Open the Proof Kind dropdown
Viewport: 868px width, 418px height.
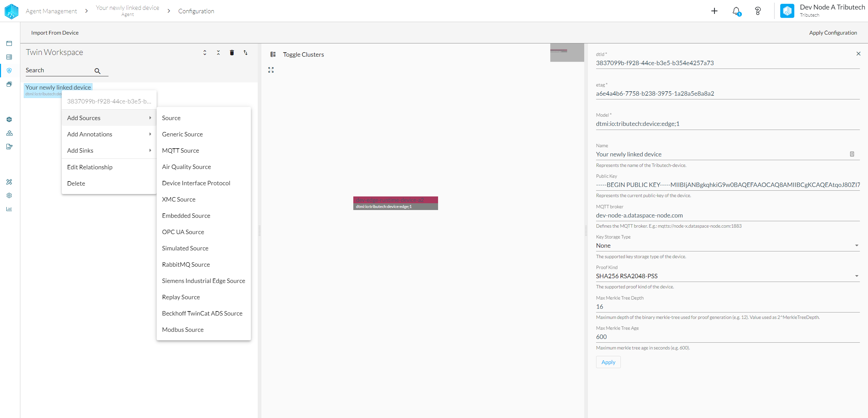728,276
